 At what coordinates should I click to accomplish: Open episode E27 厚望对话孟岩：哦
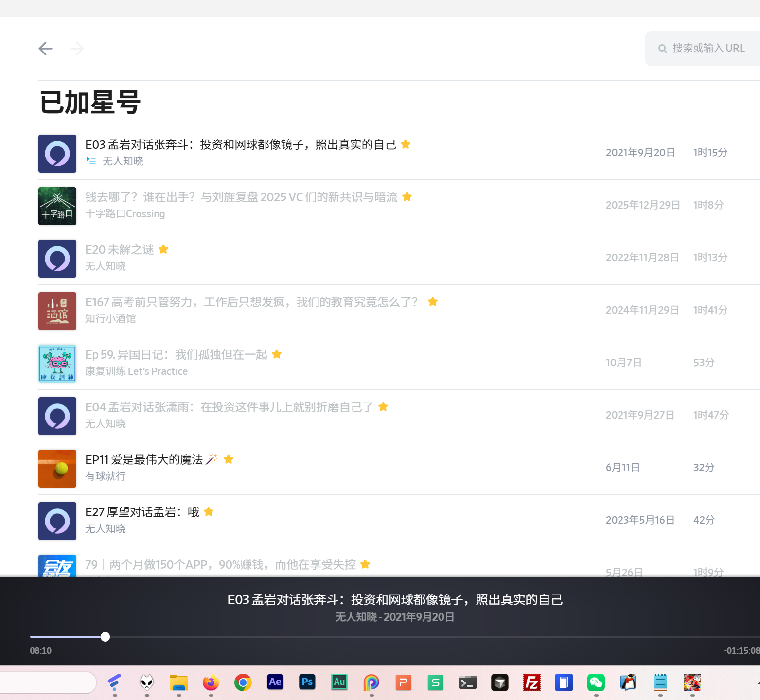142,512
